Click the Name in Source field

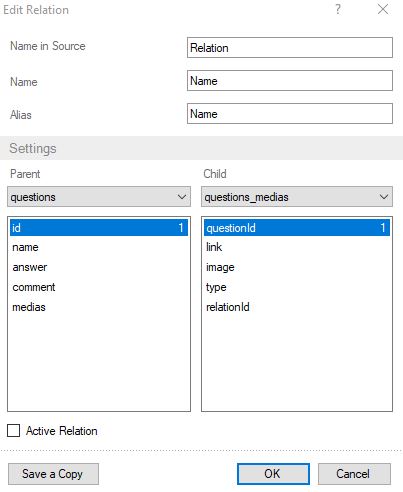[290, 48]
